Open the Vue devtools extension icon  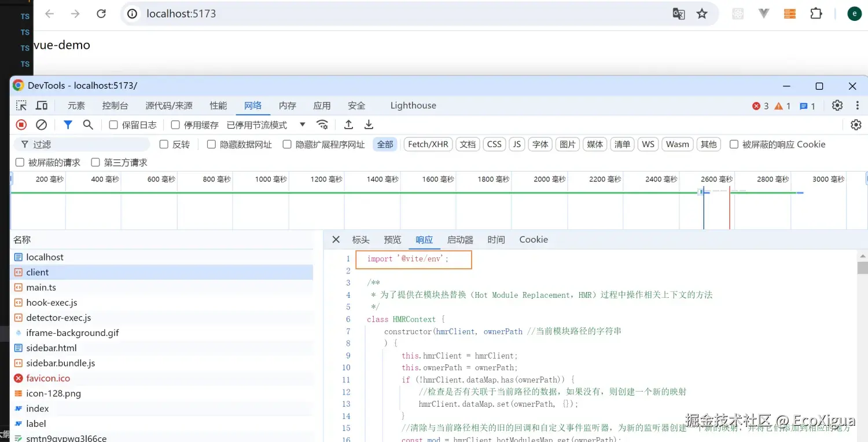tap(764, 13)
